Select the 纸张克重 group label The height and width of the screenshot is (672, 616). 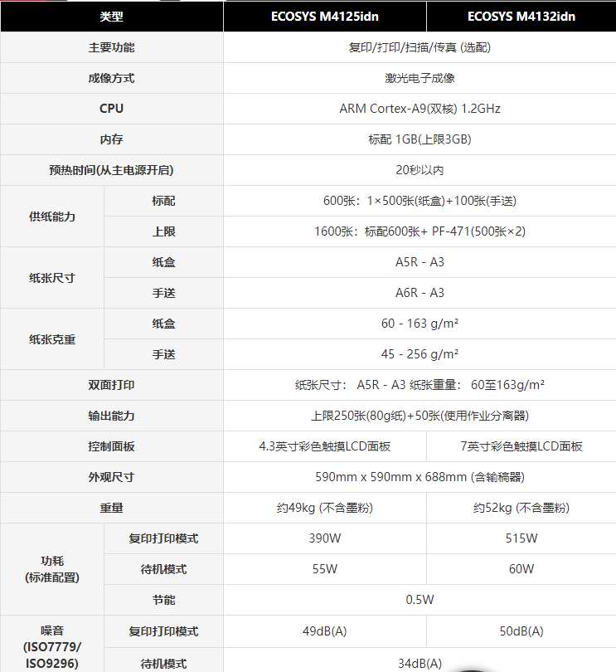point(52,339)
